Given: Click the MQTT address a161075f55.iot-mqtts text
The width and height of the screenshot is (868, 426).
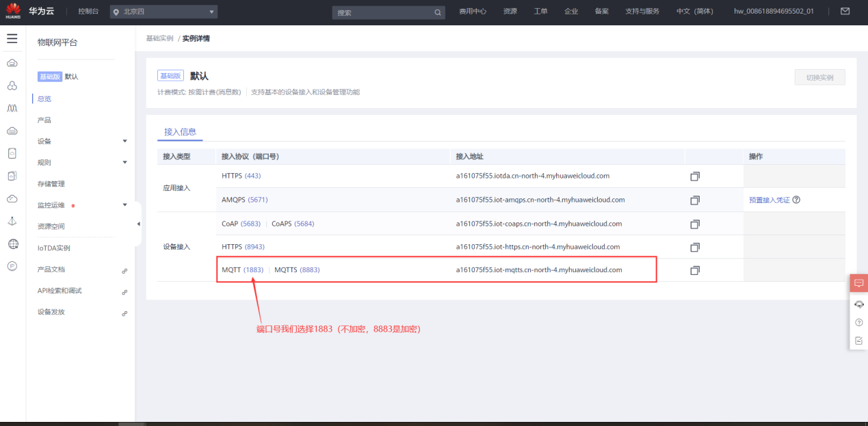Looking at the screenshot, I should 539,270.
